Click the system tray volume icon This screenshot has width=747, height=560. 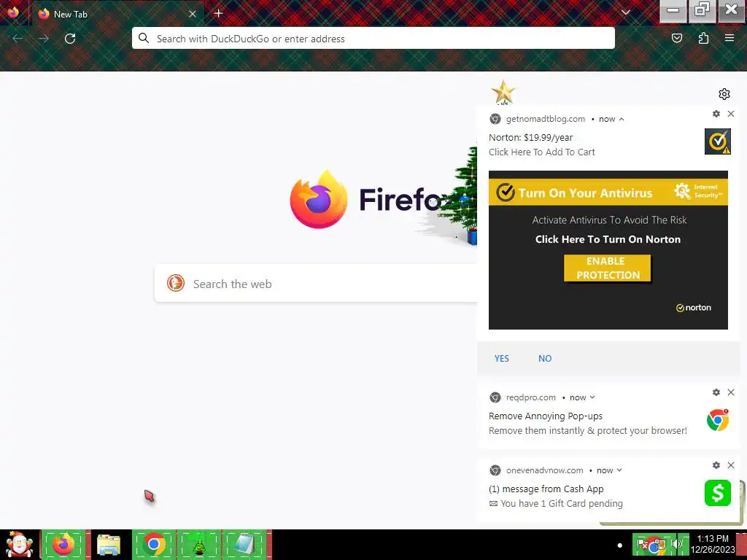[x=676, y=544]
